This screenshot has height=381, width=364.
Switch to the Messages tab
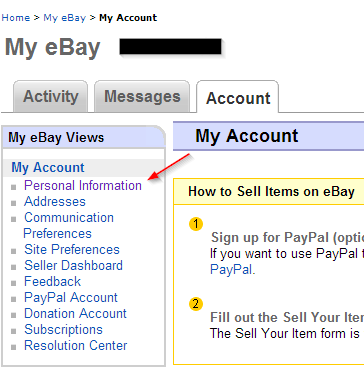tap(142, 97)
